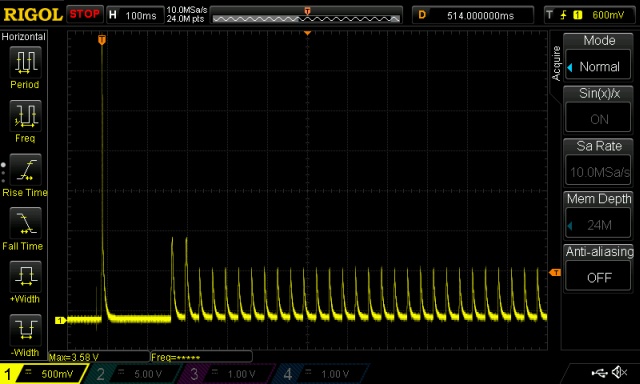Image resolution: width=640 pixels, height=384 pixels.
Task: Select channel 4 1.00 V tab
Action: pos(322,373)
